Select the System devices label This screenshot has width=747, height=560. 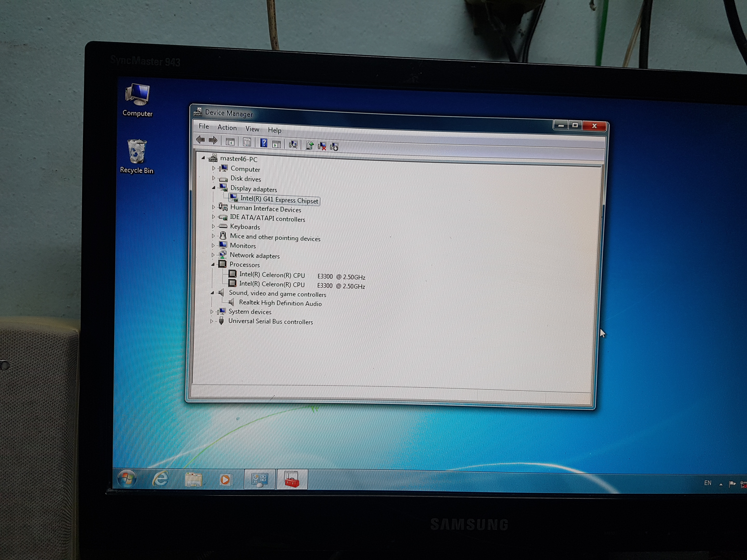click(x=250, y=312)
